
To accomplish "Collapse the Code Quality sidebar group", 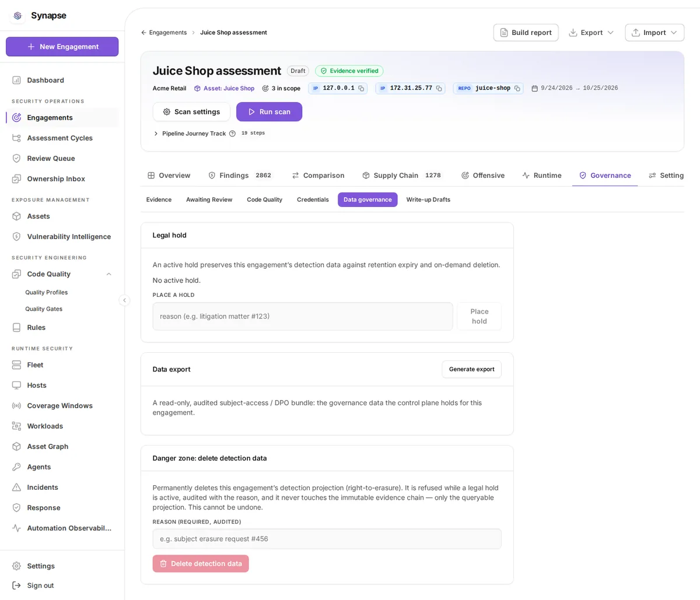I will click(x=108, y=274).
